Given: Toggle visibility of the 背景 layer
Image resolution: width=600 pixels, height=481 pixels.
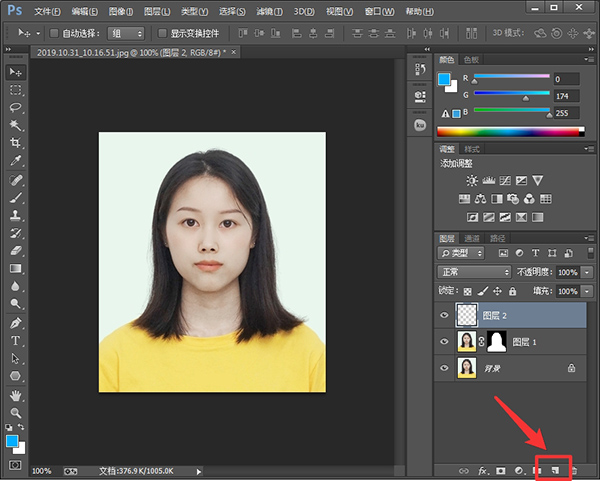Looking at the screenshot, I should click(445, 368).
